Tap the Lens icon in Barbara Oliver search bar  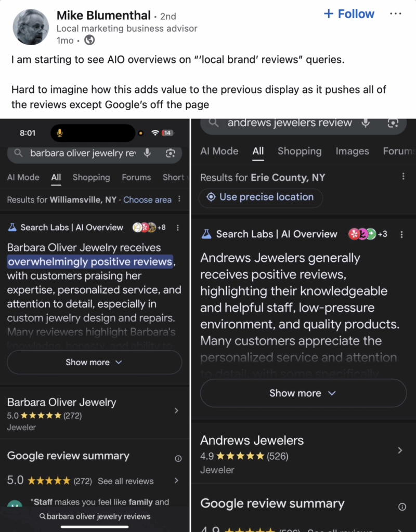pos(170,153)
